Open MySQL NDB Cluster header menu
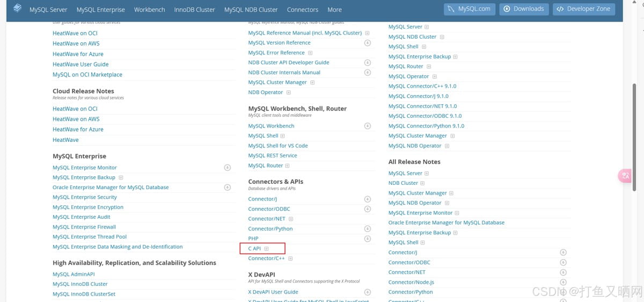Screen dimensions: 644x302 (x=251, y=9)
